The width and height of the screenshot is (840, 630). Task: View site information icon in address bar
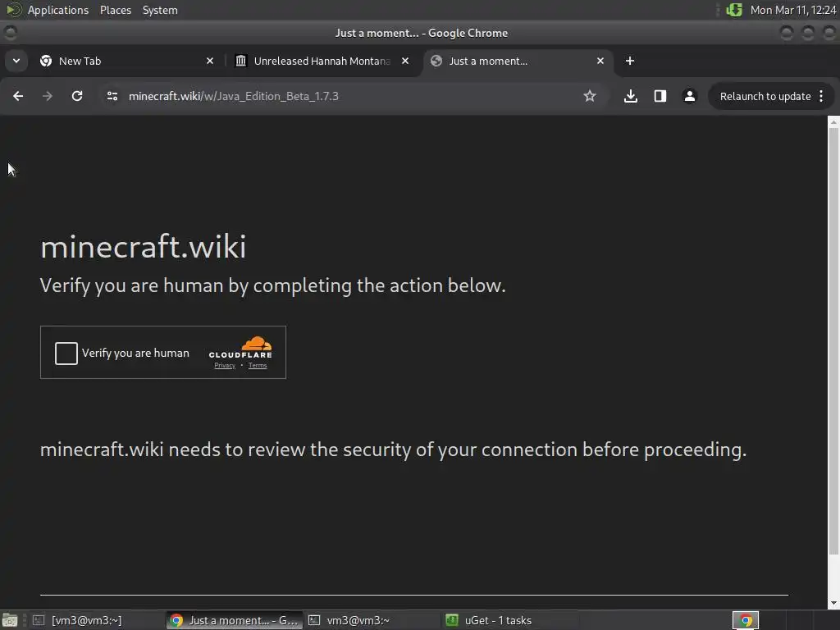(112, 96)
